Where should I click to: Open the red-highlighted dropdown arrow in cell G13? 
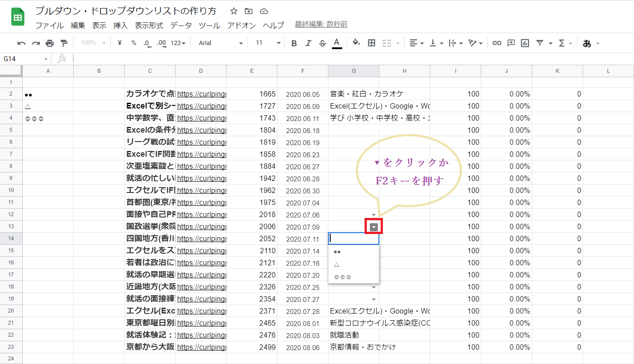click(374, 226)
